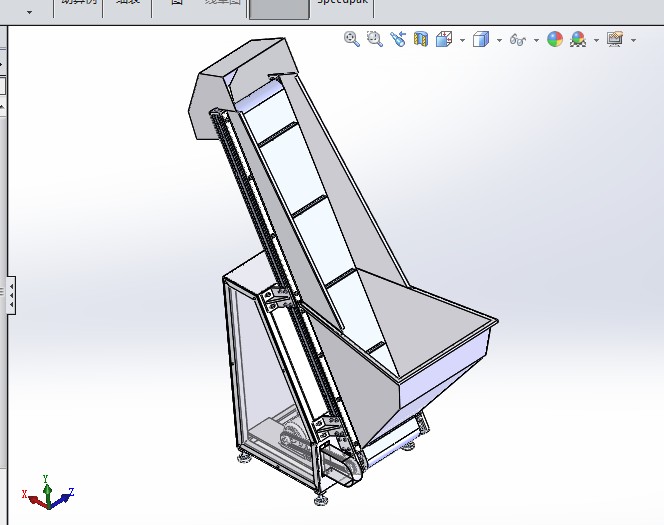The image size is (664, 525).
Task: Click the blue Z axis of the triad
Action: point(63,497)
